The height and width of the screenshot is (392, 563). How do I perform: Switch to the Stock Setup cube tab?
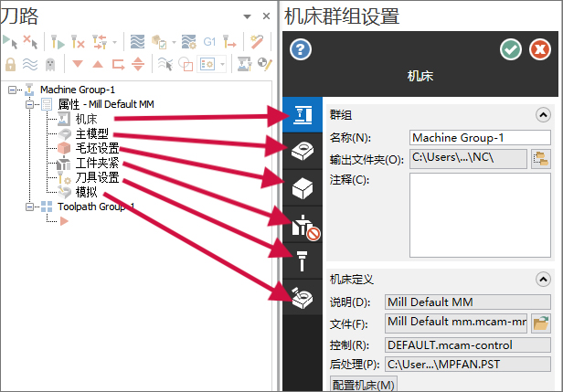click(303, 187)
